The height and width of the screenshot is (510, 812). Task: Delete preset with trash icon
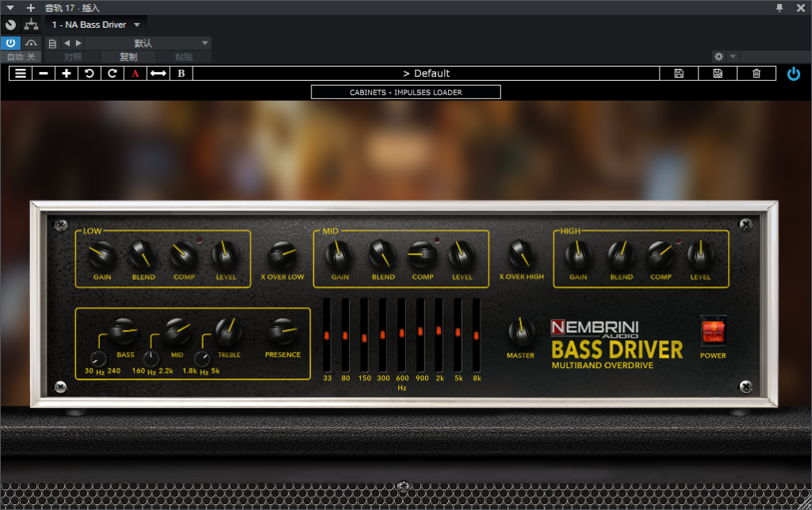click(756, 74)
